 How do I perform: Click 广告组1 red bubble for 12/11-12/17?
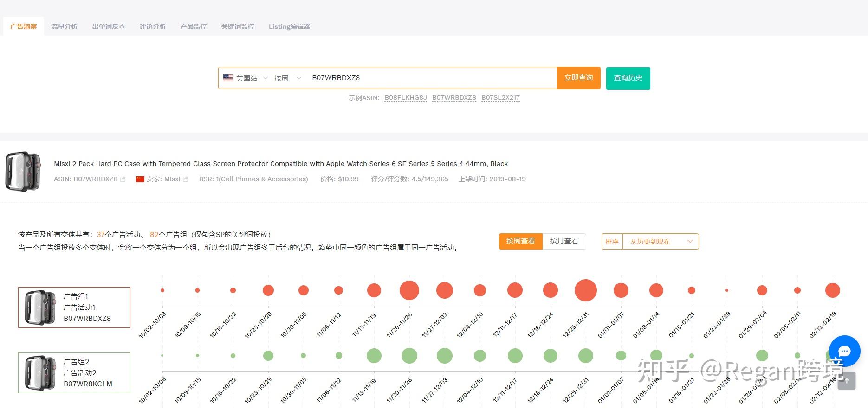515,290
